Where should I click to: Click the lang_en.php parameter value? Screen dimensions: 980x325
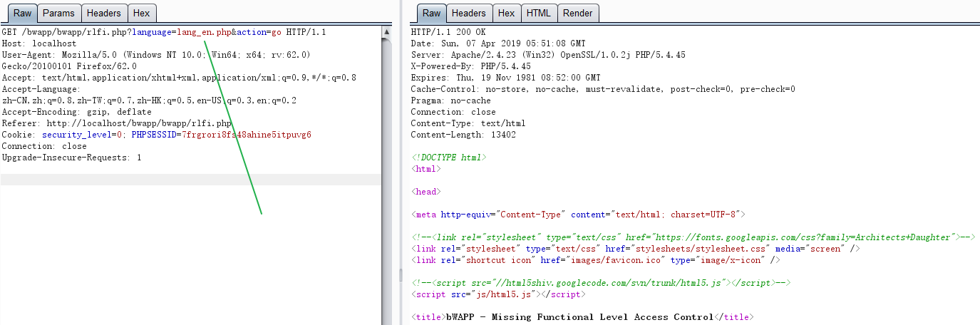tap(202, 32)
